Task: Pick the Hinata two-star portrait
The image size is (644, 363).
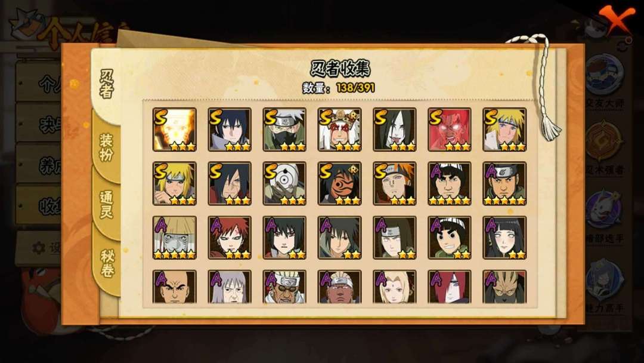Action: (x=504, y=238)
